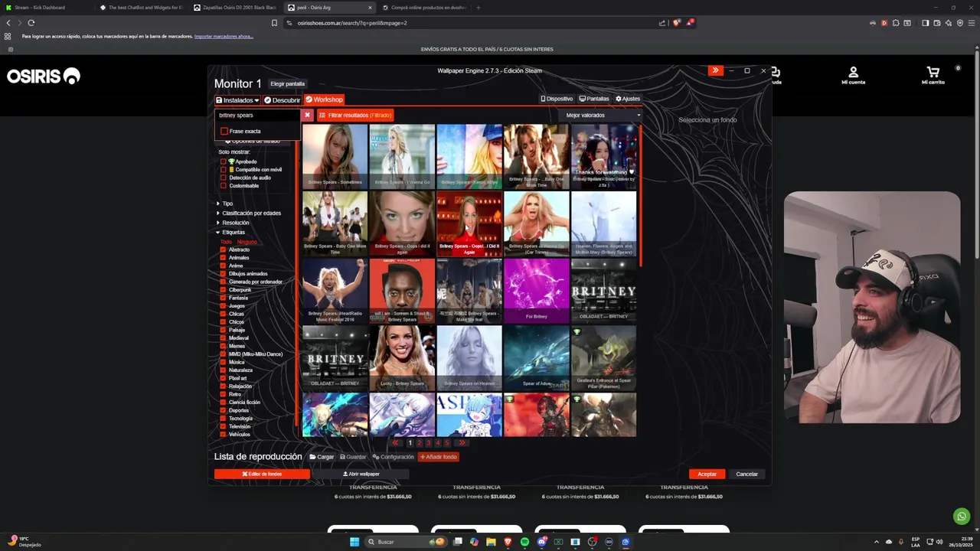The image size is (980, 551).
Task: Click Cargar playlist button
Action: 322,457
